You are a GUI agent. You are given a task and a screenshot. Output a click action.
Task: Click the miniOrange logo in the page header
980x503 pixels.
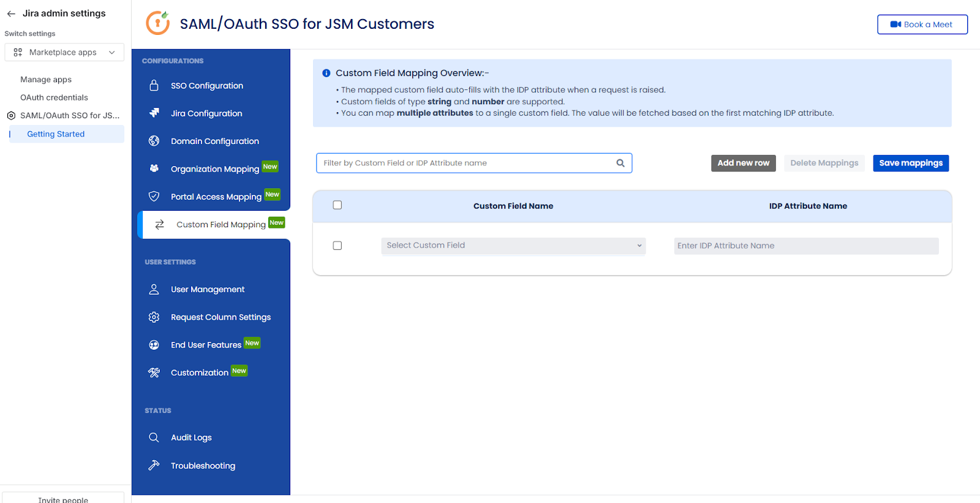158,23
